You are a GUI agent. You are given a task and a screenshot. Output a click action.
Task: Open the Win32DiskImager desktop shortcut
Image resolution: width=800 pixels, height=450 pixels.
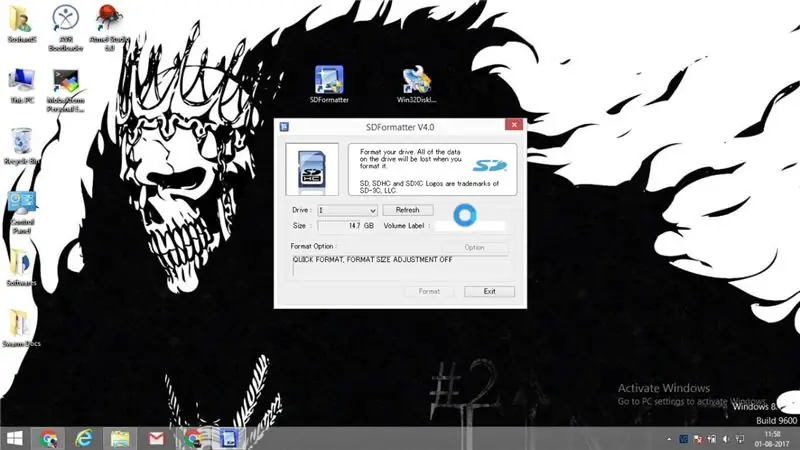pyautogui.click(x=416, y=84)
